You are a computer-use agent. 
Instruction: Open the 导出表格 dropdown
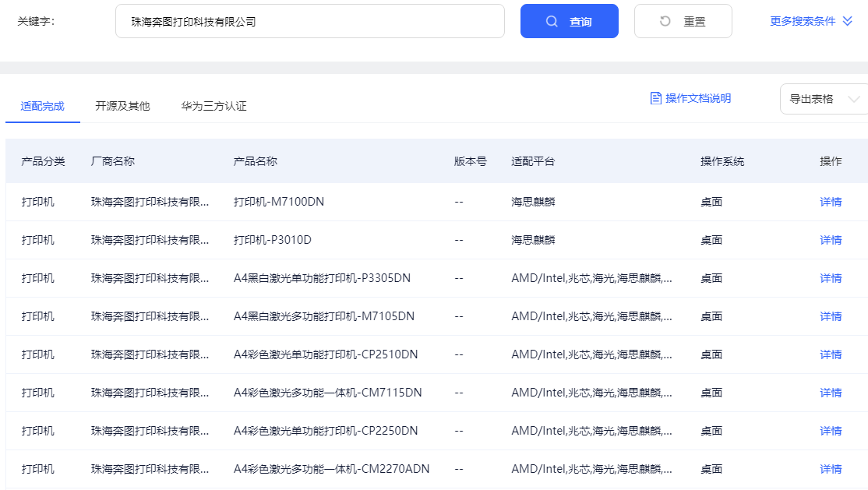point(824,99)
